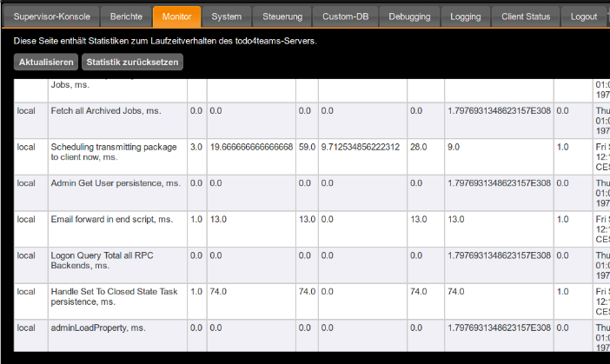Screen dimensions: 610x364
Task: Click 1.7976931348623157E308 in Admin Get User row
Action: click(x=499, y=183)
